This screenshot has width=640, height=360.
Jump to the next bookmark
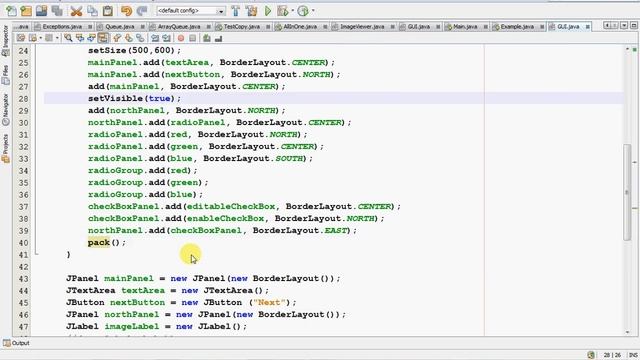129,38
